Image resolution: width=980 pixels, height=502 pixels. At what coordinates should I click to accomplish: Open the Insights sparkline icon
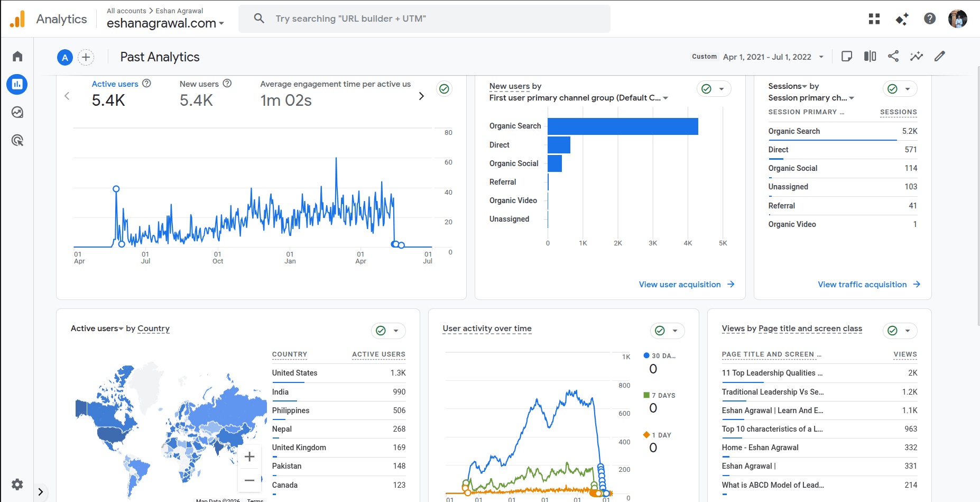click(x=917, y=56)
